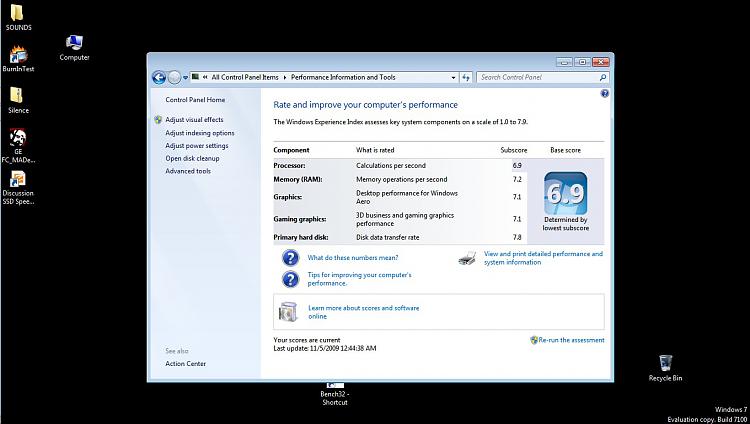750x424 pixels.
Task: Select the Processor row label
Action: (289, 166)
